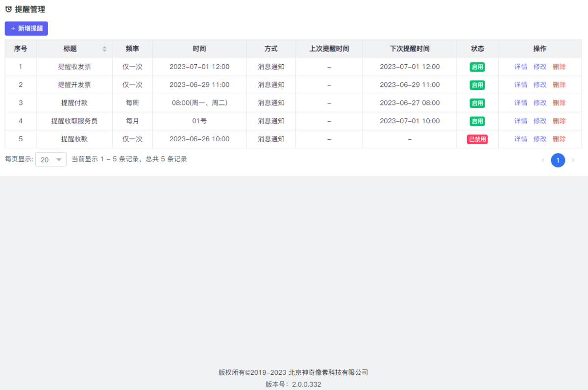Click the 启用 badge for 提醒付款
Image resolution: width=588 pixels, height=390 pixels.
477,103
